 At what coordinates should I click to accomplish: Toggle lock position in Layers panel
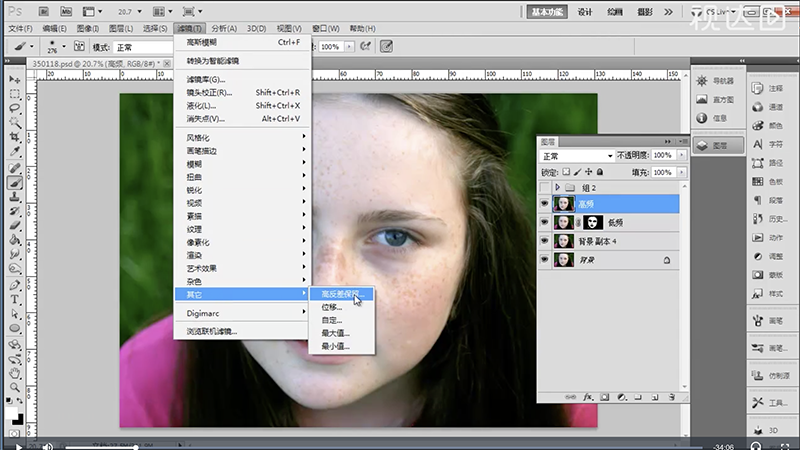589,172
